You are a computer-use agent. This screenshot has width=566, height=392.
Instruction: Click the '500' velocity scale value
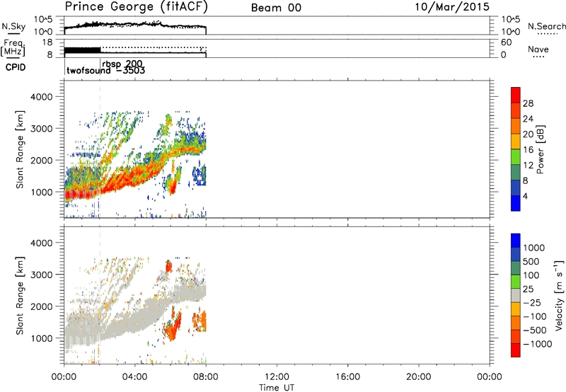click(533, 261)
